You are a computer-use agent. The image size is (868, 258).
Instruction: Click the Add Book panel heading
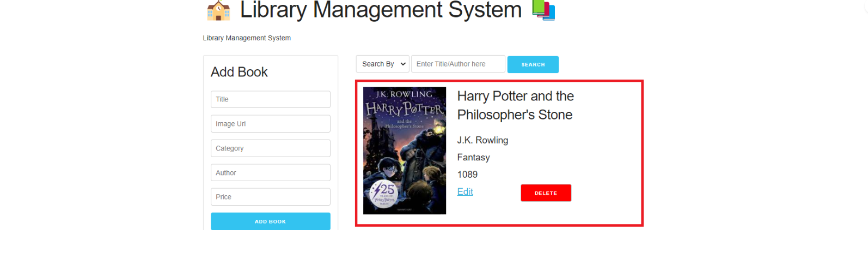tap(239, 72)
